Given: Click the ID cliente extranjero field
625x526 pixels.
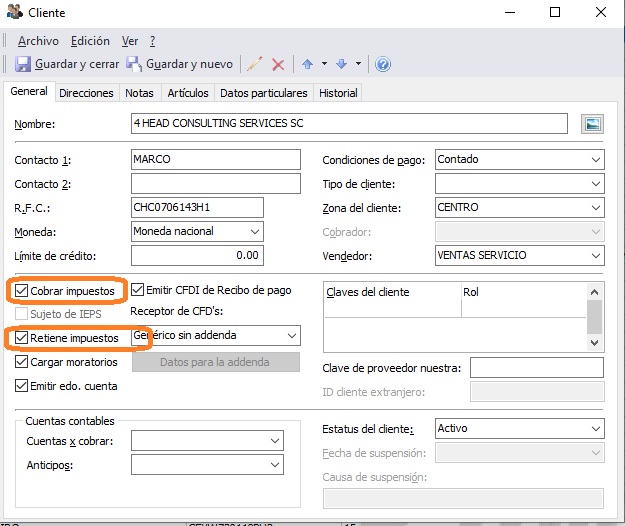Looking at the screenshot, I should point(537,391).
